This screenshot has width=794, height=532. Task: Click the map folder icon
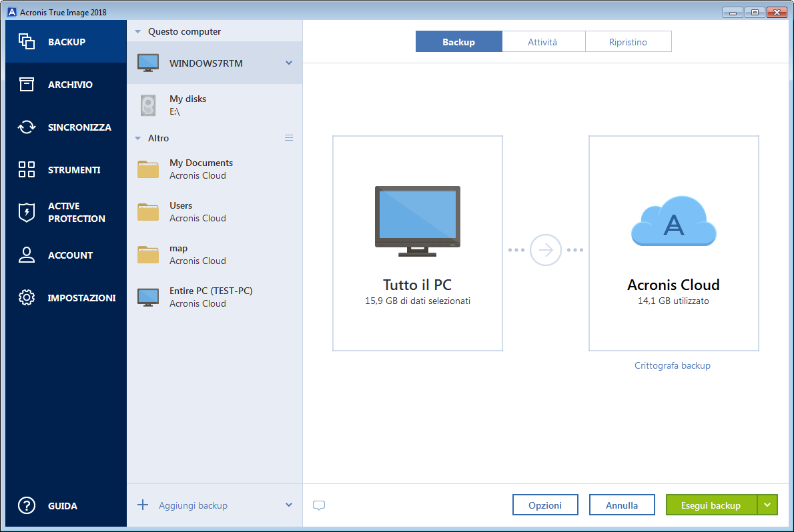tap(148, 254)
